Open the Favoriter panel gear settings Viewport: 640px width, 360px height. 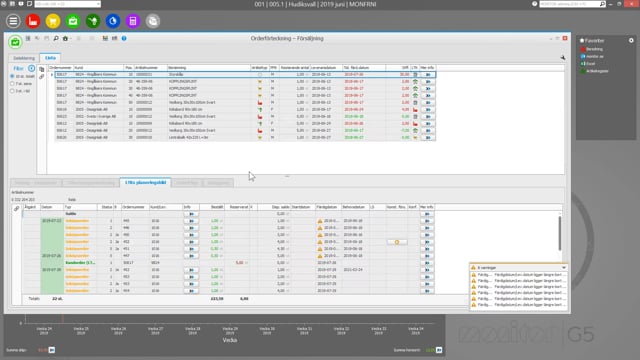pos(631,40)
